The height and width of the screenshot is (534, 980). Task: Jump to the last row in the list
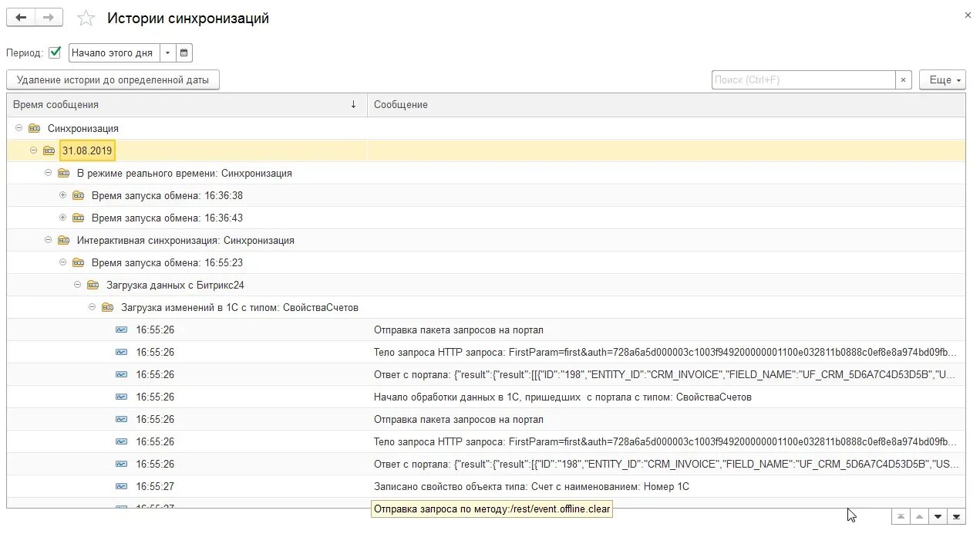(956, 516)
